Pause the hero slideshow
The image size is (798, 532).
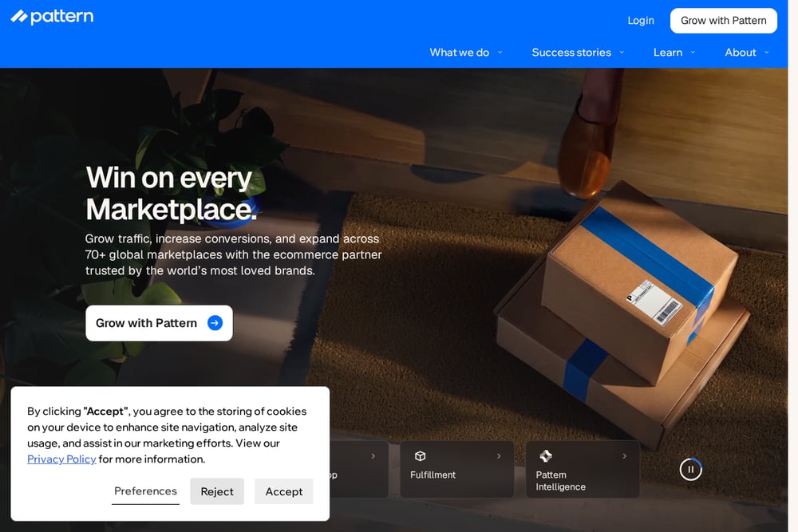coord(690,469)
